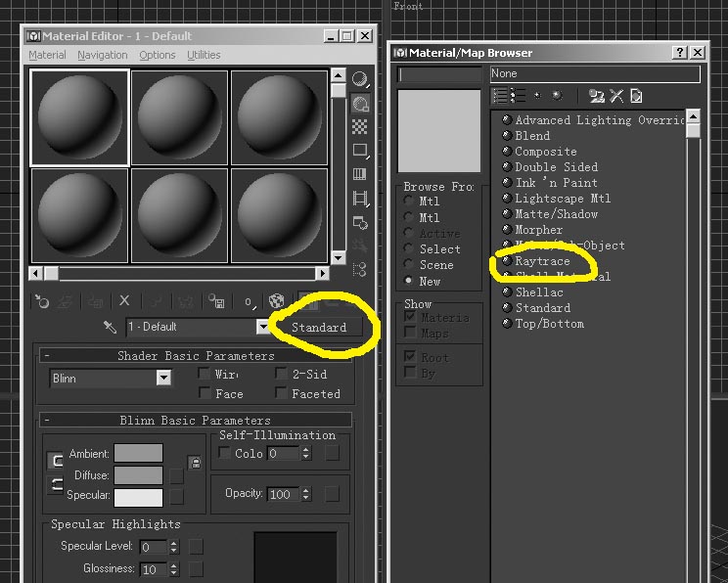Click Reset Map/Mtl X icon
Image resolution: width=728 pixels, height=583 pixels.
[124, 301]
